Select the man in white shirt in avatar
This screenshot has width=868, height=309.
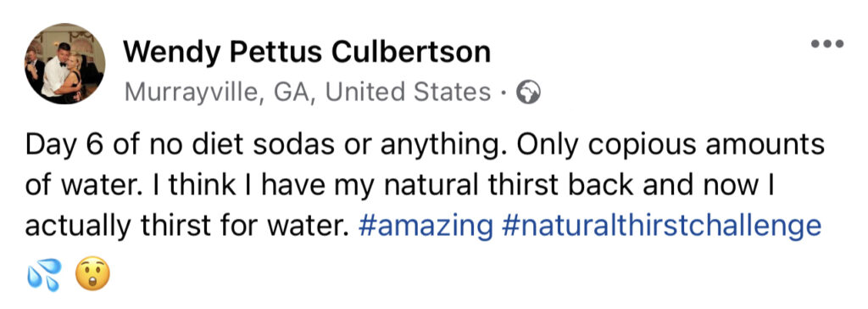click(x=57, y=70)
